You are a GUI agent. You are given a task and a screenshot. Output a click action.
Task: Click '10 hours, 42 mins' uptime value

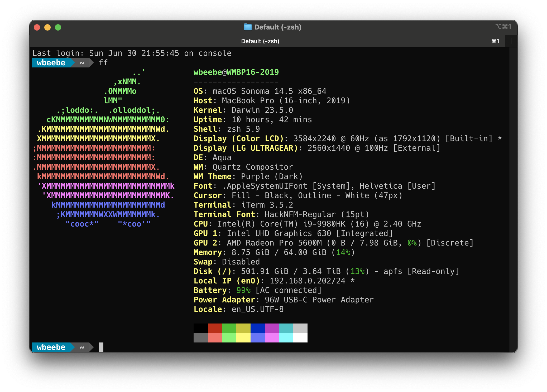click(272, 120)
